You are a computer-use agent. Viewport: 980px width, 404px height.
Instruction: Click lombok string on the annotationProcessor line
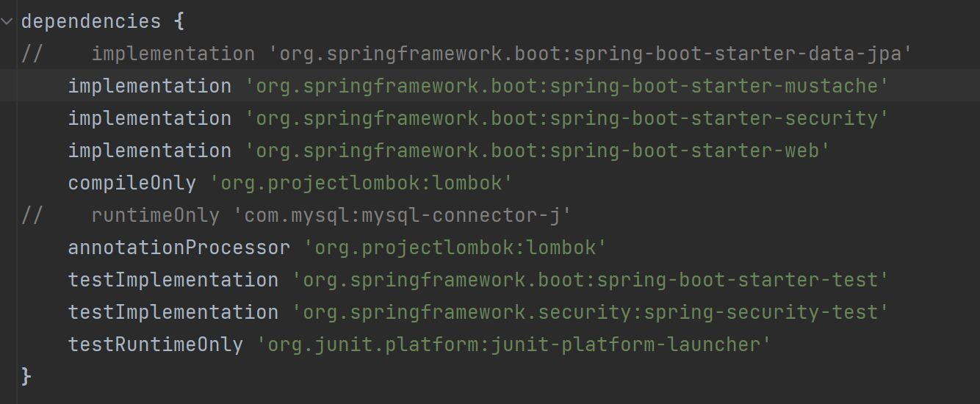[x=455, y=248]
